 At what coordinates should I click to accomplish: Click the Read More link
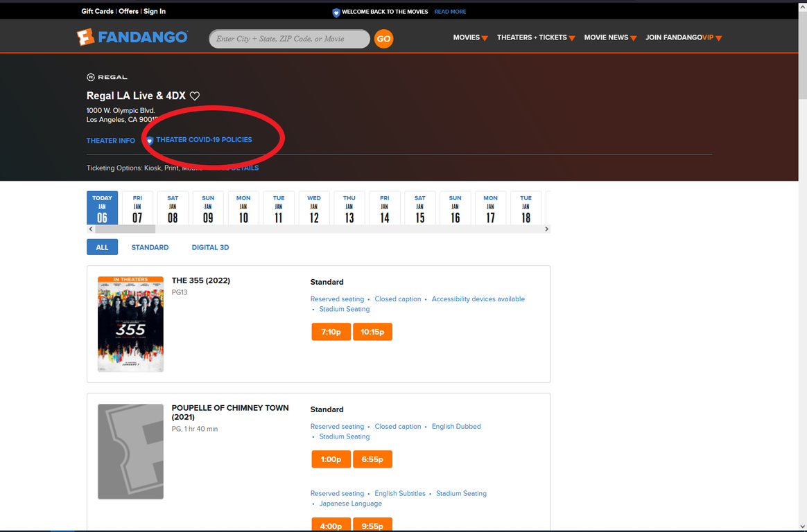(450, 12)
